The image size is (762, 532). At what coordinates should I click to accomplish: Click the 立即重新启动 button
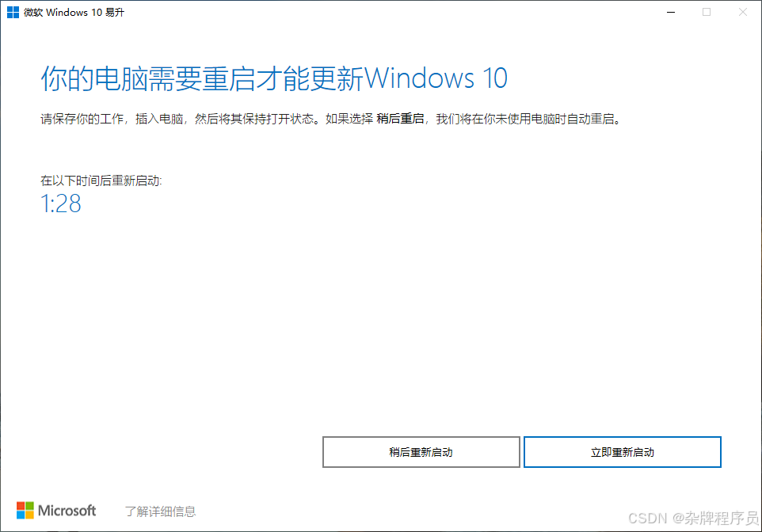click(623, 452)
